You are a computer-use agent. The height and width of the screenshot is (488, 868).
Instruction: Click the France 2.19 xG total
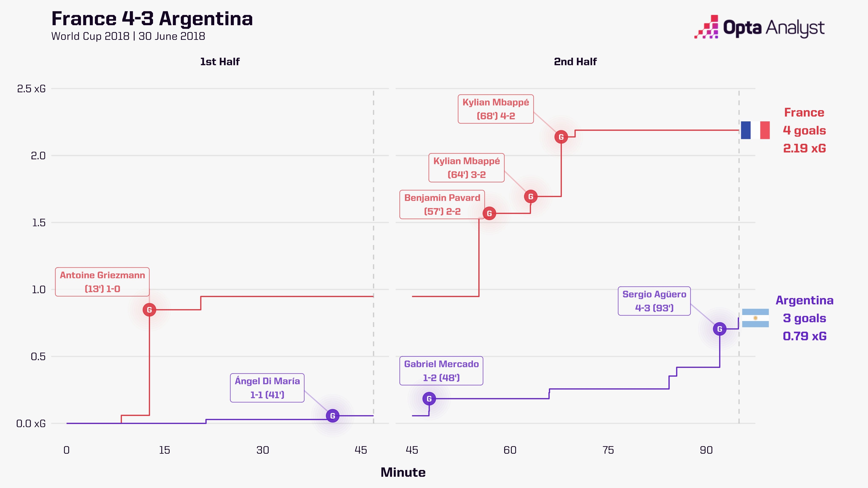[x=804, y=148]
